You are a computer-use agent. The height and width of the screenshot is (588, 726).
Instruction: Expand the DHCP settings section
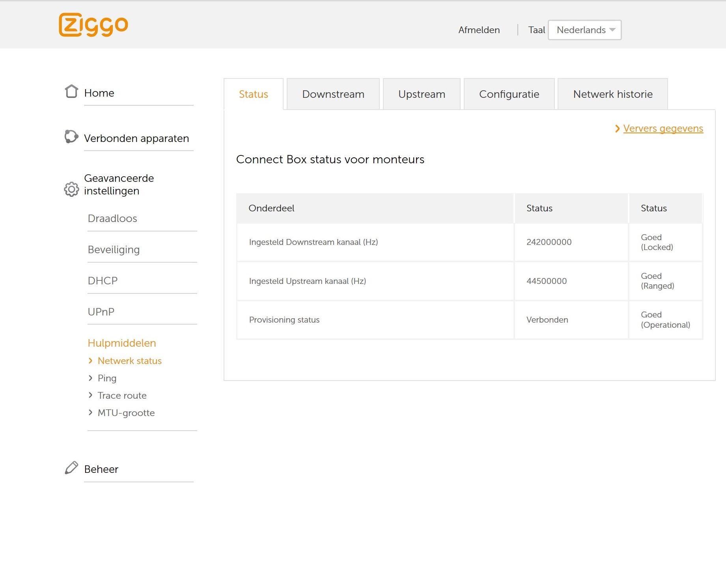103,281
